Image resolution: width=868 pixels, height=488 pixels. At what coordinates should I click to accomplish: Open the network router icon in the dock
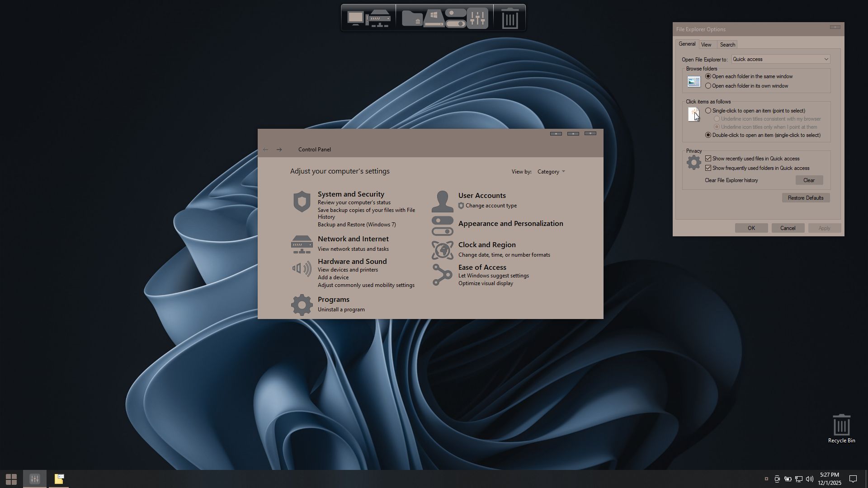click(379, 18)
